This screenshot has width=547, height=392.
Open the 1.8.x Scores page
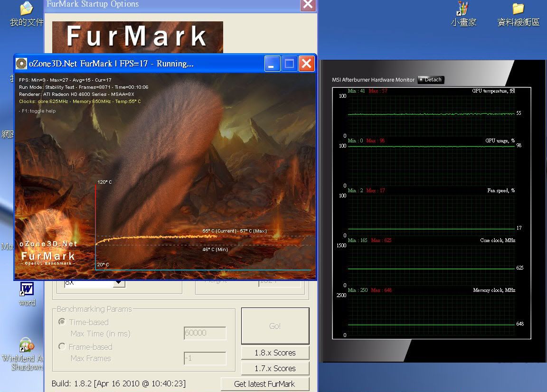click(x=275, y=353)
